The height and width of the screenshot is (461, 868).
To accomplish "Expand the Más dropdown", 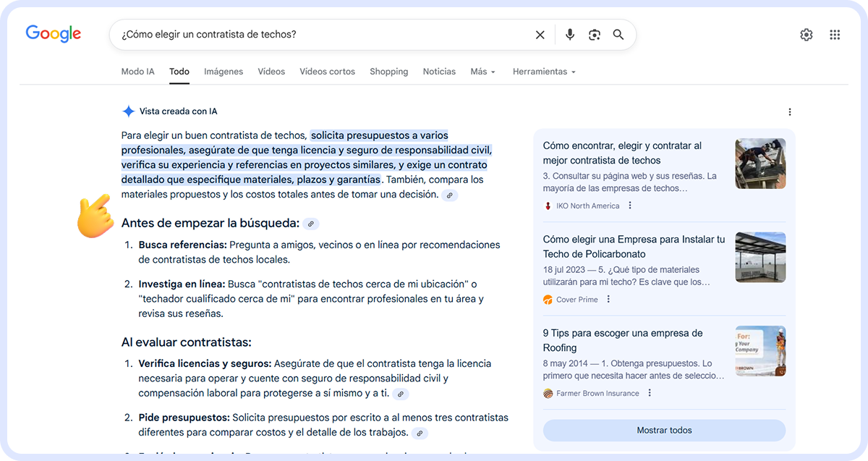I will (482, 71).
